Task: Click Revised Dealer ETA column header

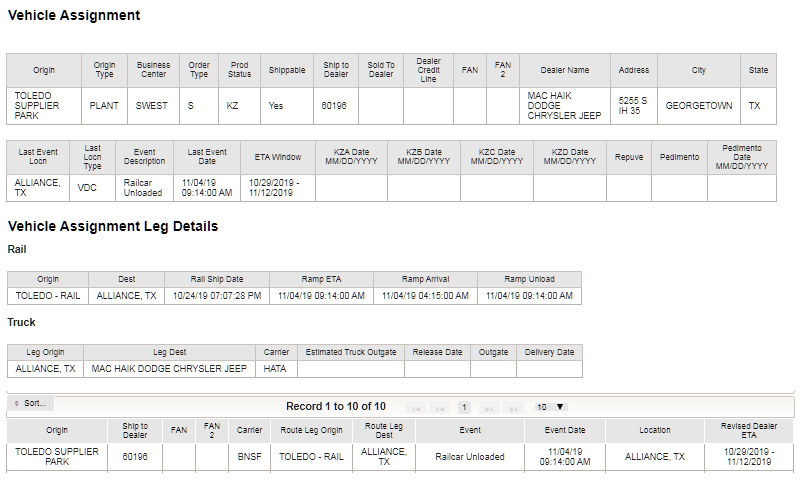Action: [749, 431]
